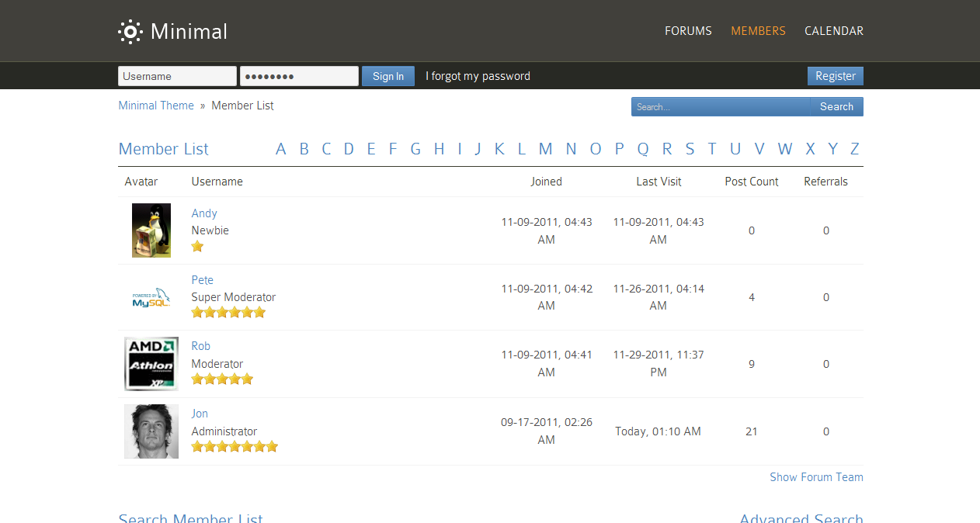
Task: Focus the Username input field
Action: (177, 76)
